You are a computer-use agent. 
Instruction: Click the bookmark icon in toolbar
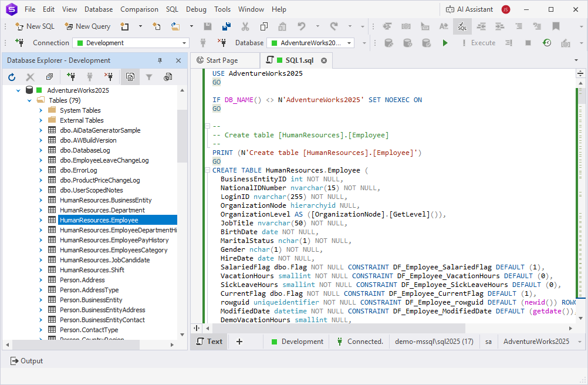click(x=556, y=26)
